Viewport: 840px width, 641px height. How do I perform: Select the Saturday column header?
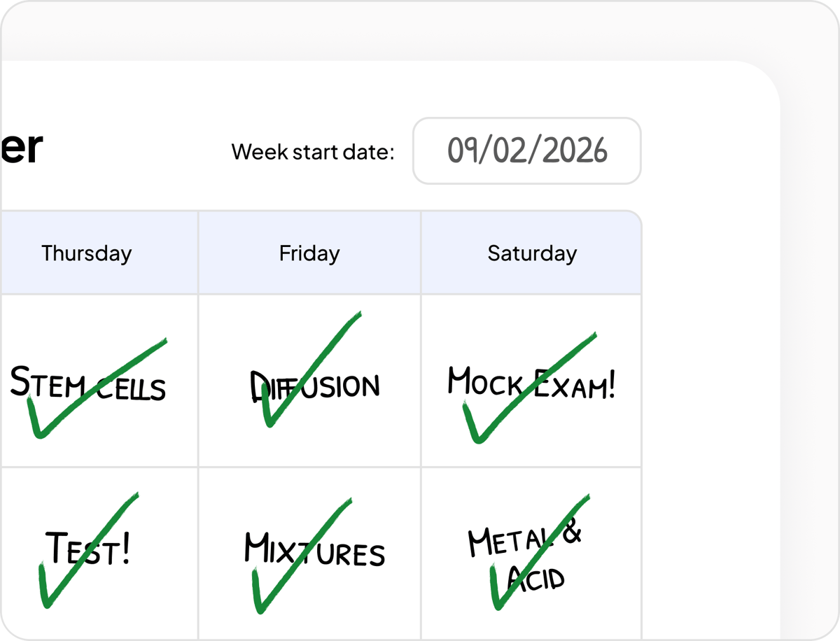click(532, 253)
